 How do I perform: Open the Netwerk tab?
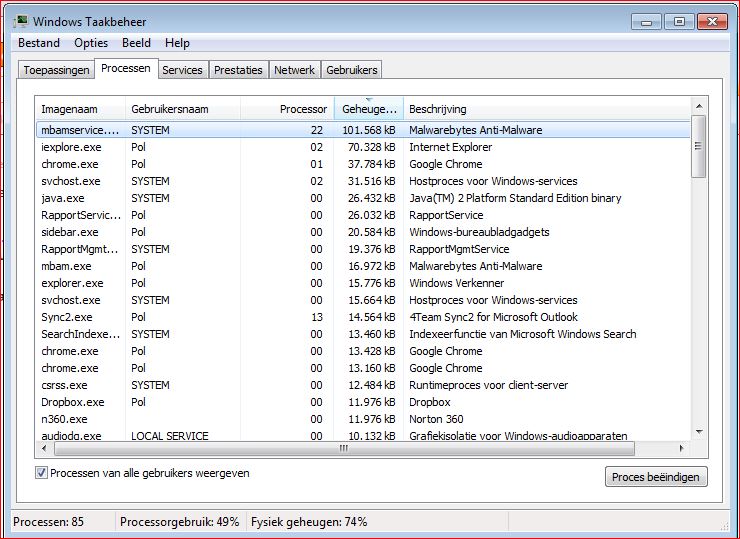pyautogui.click(x=294, y=70)
